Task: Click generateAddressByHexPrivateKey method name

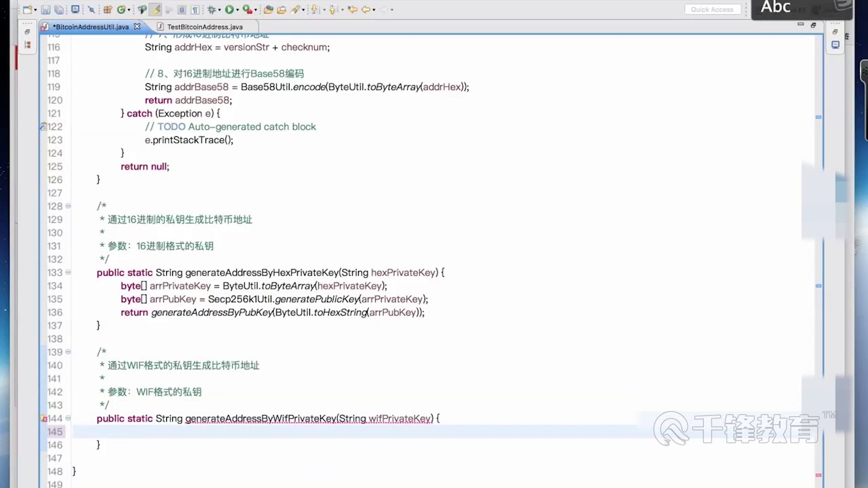Action: click(x=262, y=272)
